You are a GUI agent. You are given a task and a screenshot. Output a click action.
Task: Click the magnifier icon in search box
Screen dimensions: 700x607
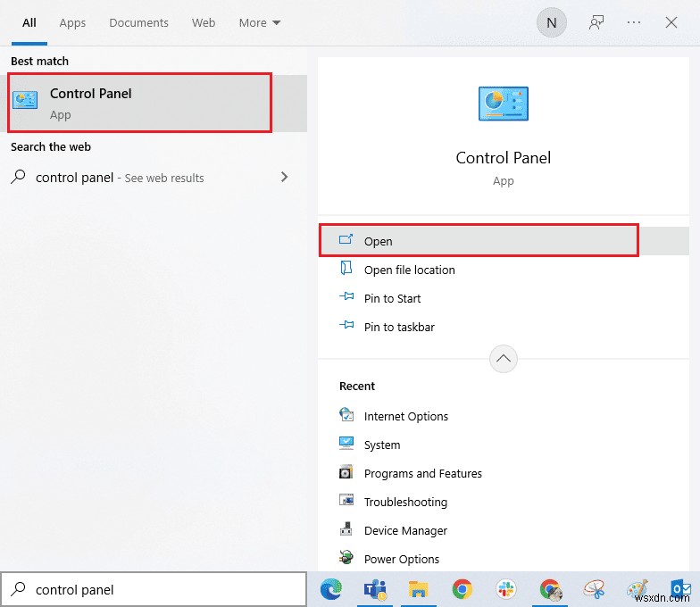[x=18, y=589]
